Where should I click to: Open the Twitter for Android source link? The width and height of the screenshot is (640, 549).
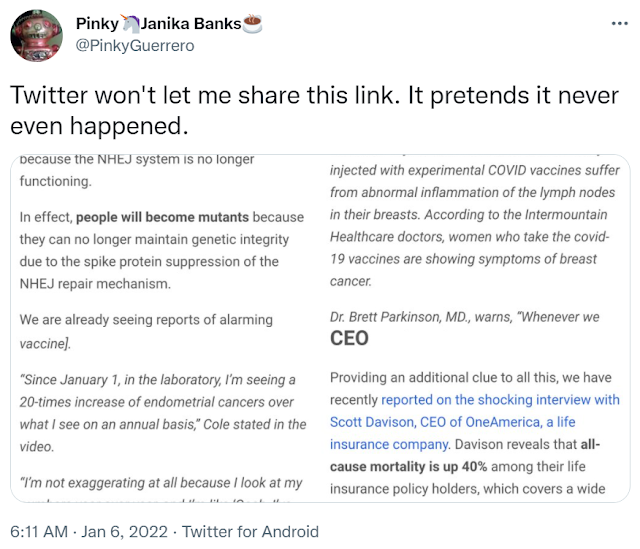258,531
